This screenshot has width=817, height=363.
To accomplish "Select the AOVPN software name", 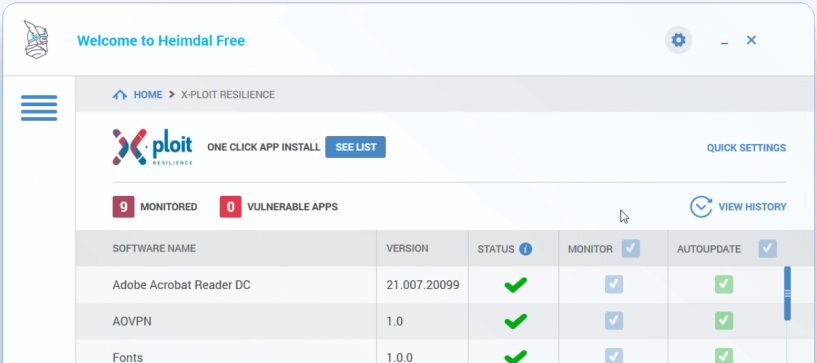I will (132, 321).
